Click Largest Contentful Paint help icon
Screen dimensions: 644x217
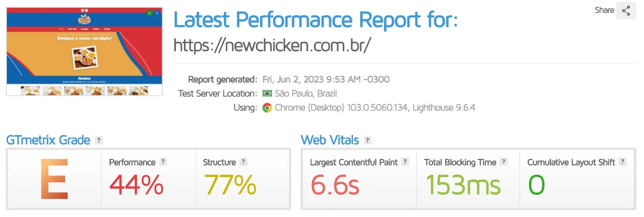tap(405, 162)
